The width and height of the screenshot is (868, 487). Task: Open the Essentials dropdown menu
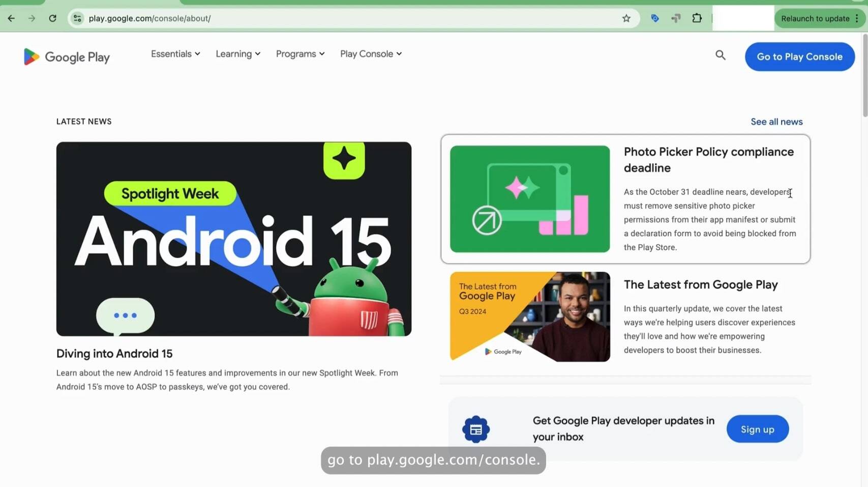click(x=175, y=53)
